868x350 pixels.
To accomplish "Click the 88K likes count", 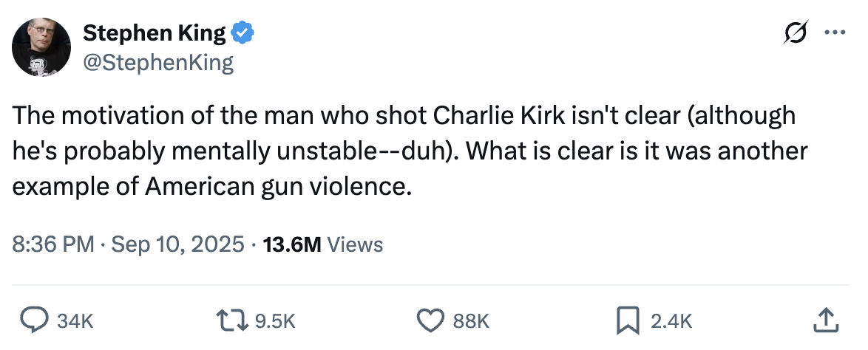I will click(471, 320).
